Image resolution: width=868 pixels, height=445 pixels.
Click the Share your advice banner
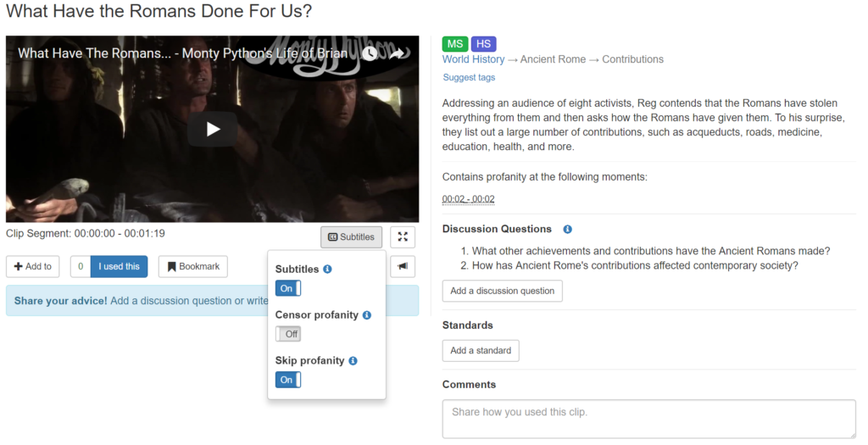pos(212,301)
